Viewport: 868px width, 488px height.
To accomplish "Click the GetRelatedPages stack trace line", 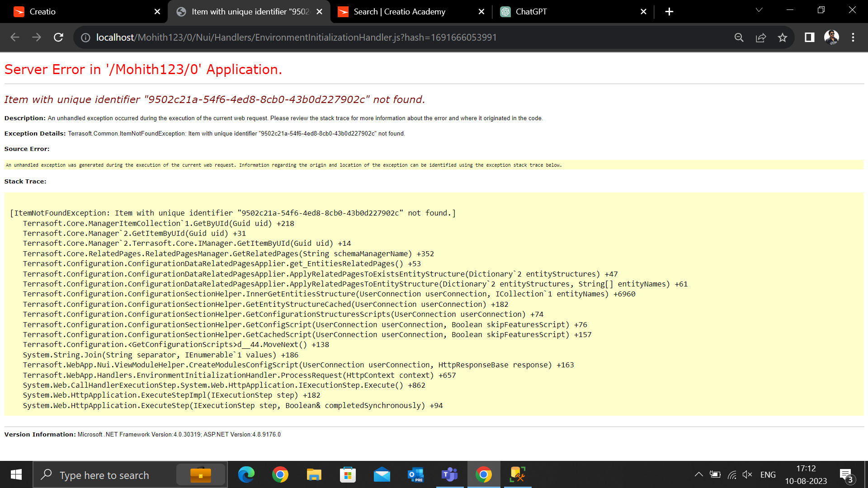I will click(x=228, y=254).
